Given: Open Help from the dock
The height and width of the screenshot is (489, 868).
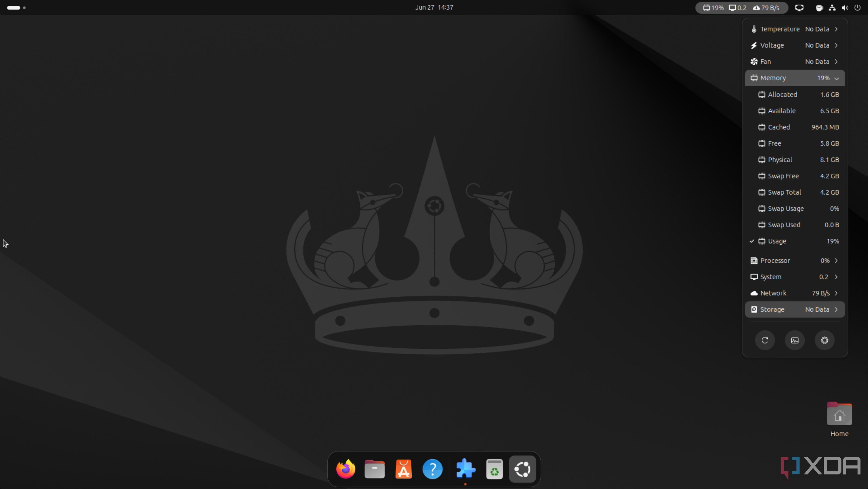Looking at the screenshot, I should (x=433, y=469).
